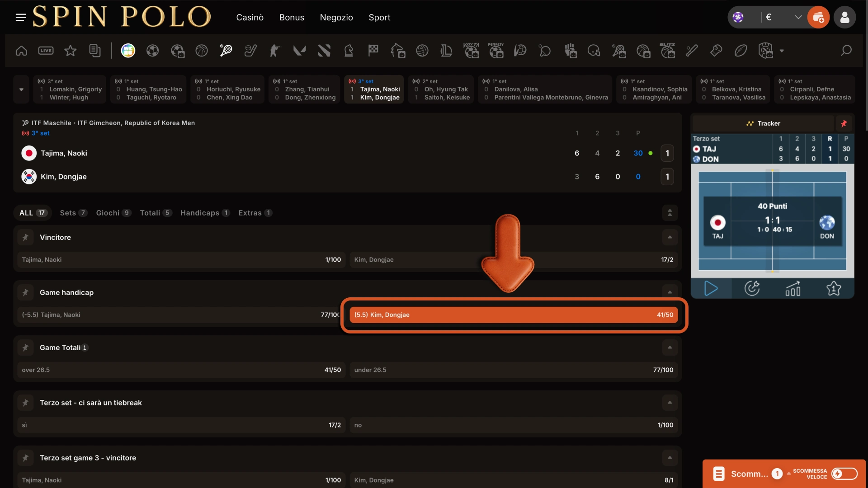Open favorites star in sports bar

coord(70,51)
